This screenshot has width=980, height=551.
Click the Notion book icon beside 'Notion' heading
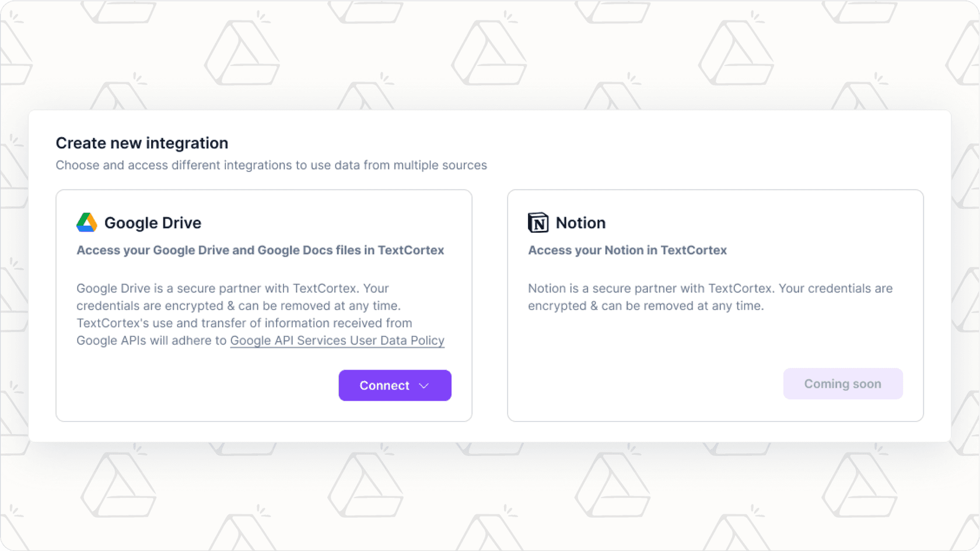point(537,222)
